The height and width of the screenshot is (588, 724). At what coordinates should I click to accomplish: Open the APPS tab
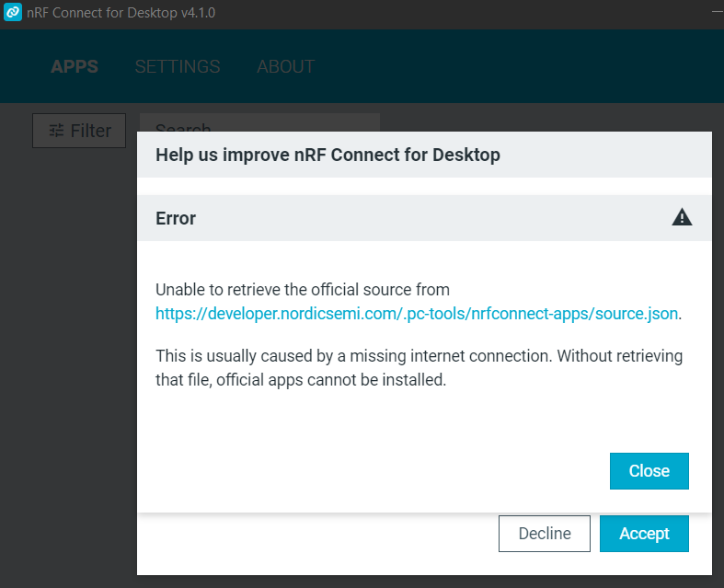(75, 66)
